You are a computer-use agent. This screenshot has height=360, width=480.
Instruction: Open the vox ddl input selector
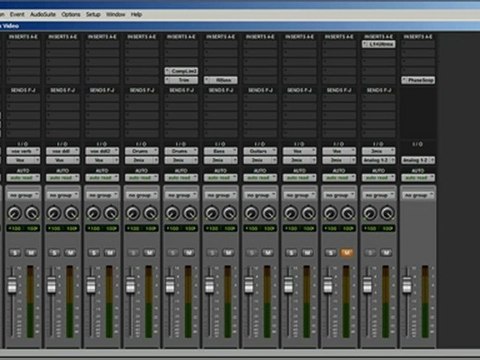(62, 151)
